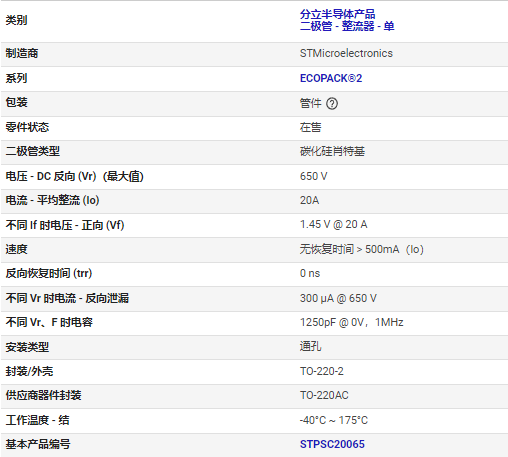Viewport: 508px width, 457px height.
Task: Click the 碳化硅肖特基 diode type value
Action: 332,152
